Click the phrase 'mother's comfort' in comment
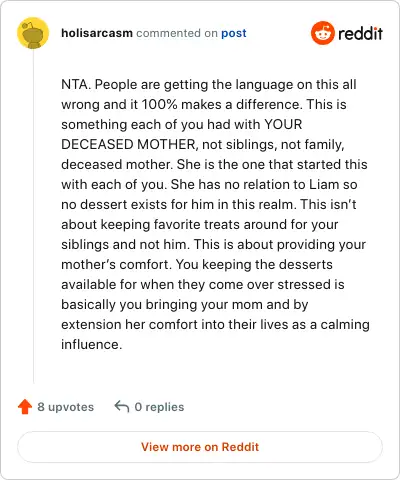The image size is (400, 480). 117,264
